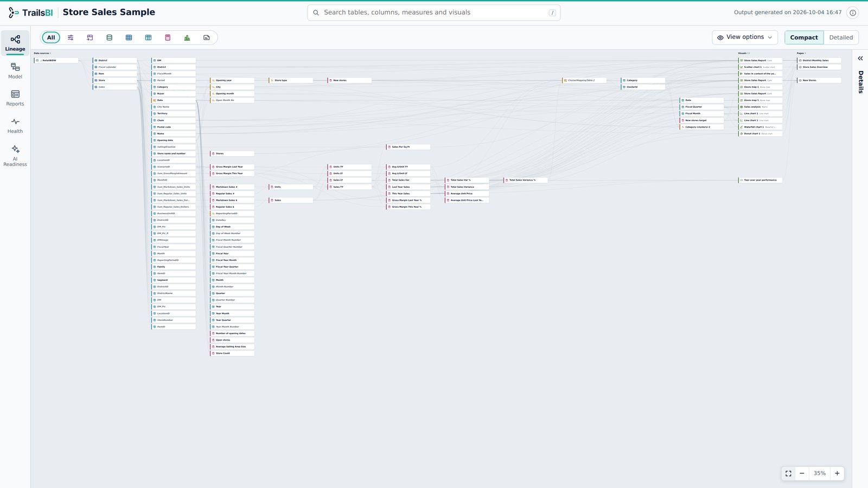Select the Sales Per Sq Ft node

pos(408,147)
